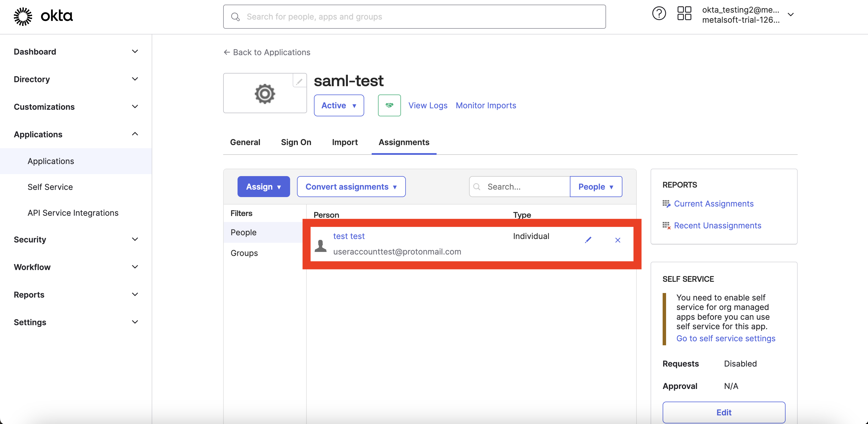Open the apps grid icon in header

[684, 14]
